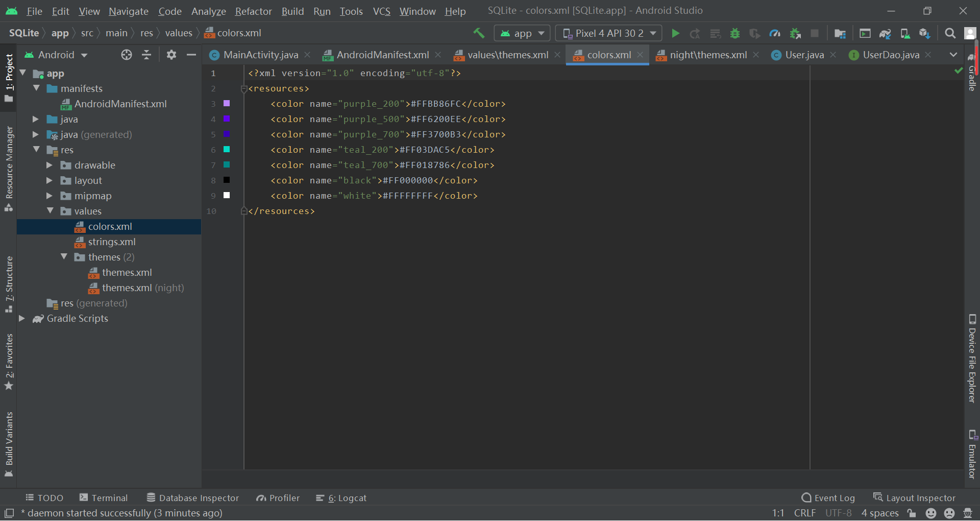Image resolution: width=980 pixels, height=521 pixels.
Task: Toggle the Terminal tool window
Action: click(x=104, y=497)
